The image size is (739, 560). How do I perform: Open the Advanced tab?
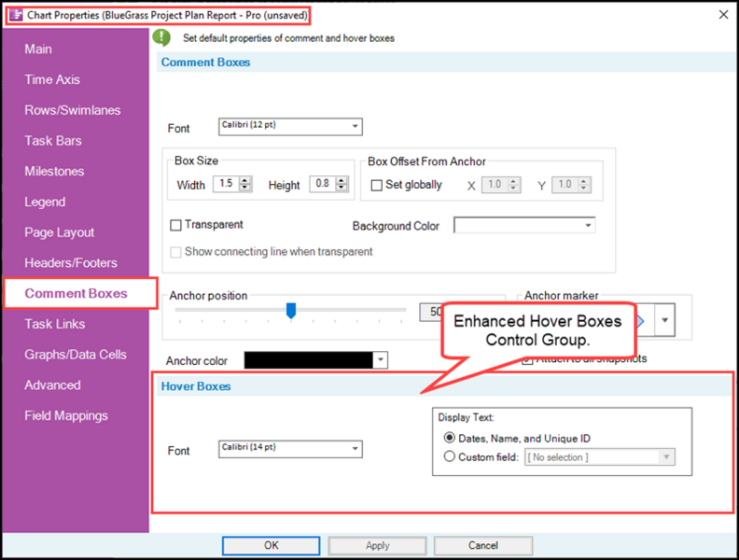52,385
